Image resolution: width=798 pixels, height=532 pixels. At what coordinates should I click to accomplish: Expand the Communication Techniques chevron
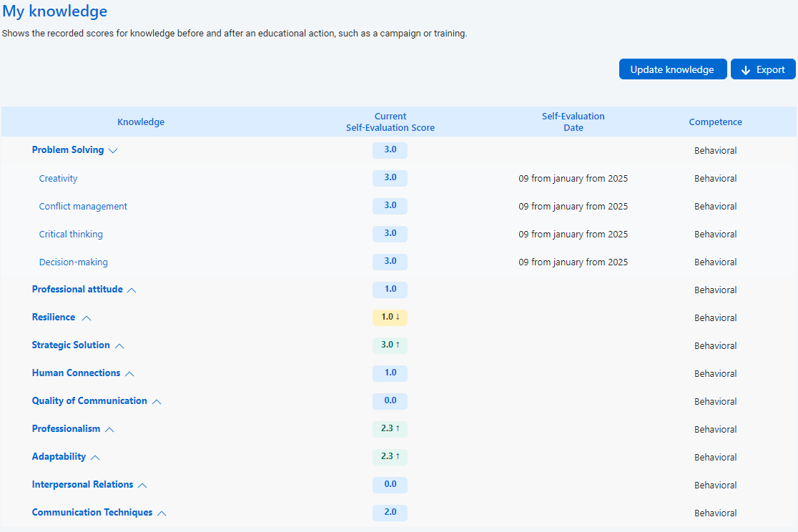(x=162, y=513)
